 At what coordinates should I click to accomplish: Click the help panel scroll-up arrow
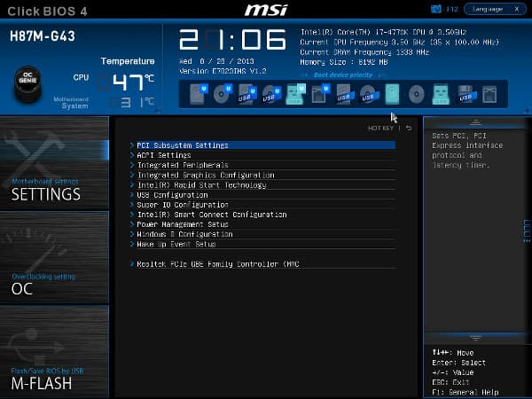pyautogui.click(x=475, y=122)
